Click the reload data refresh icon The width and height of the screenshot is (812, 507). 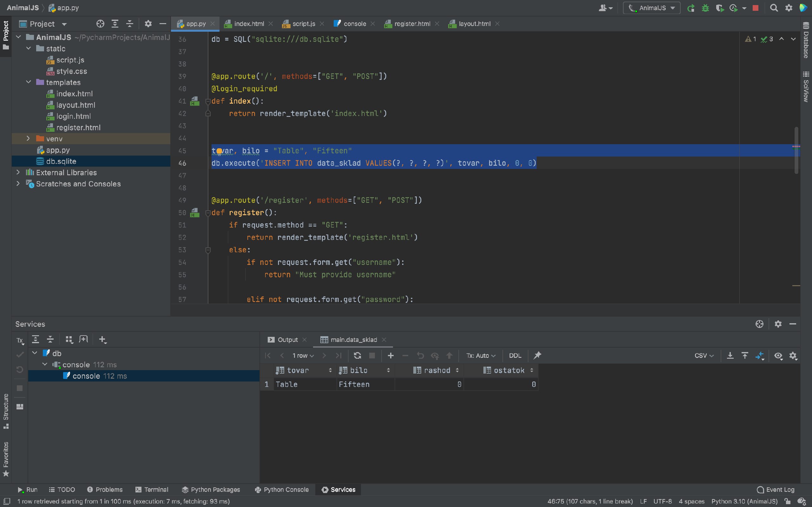click(x=357, y=356)
